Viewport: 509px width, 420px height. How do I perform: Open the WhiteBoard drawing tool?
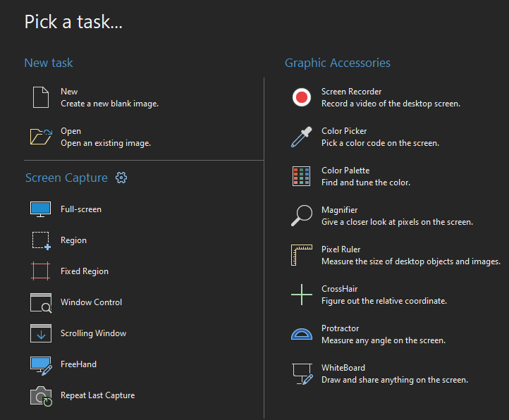pos(302,374)
